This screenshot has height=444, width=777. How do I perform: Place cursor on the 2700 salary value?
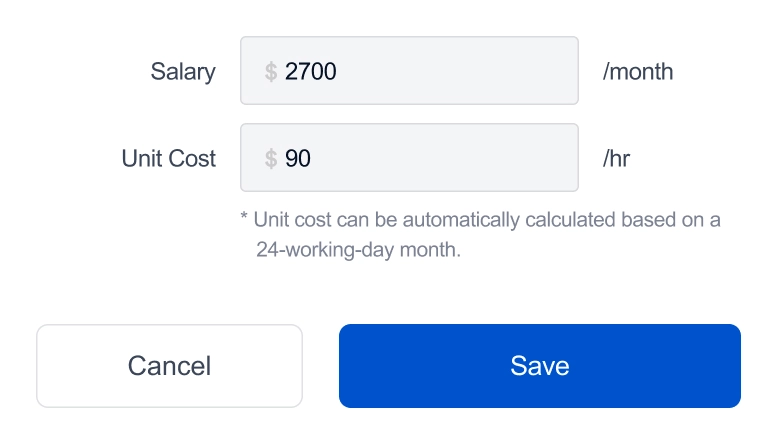click(311, 72)
